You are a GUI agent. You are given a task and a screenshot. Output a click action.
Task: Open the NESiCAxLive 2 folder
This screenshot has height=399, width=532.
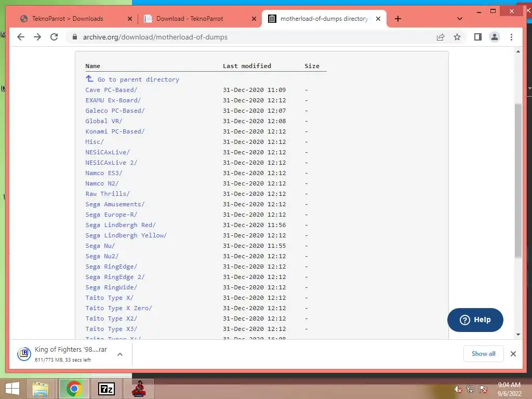[x=111, y=163]
